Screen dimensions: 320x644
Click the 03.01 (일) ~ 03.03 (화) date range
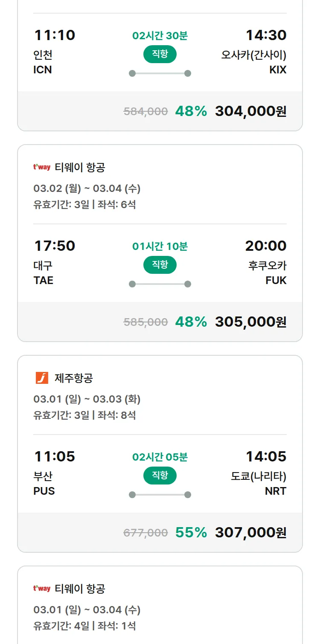coord(87,399)
